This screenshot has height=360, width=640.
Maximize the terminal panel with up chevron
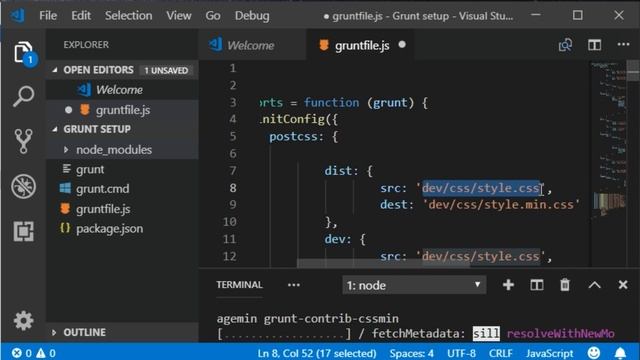[x=594, y=285]
